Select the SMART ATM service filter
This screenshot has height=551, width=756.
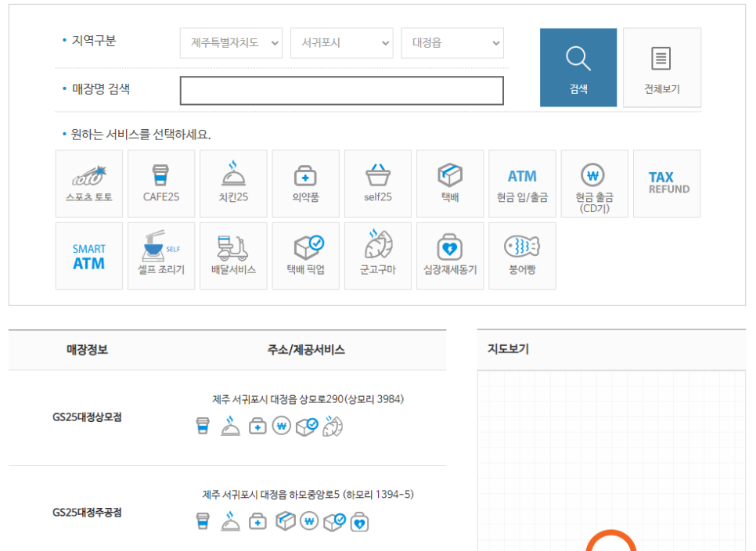click(x=89, y=256)
